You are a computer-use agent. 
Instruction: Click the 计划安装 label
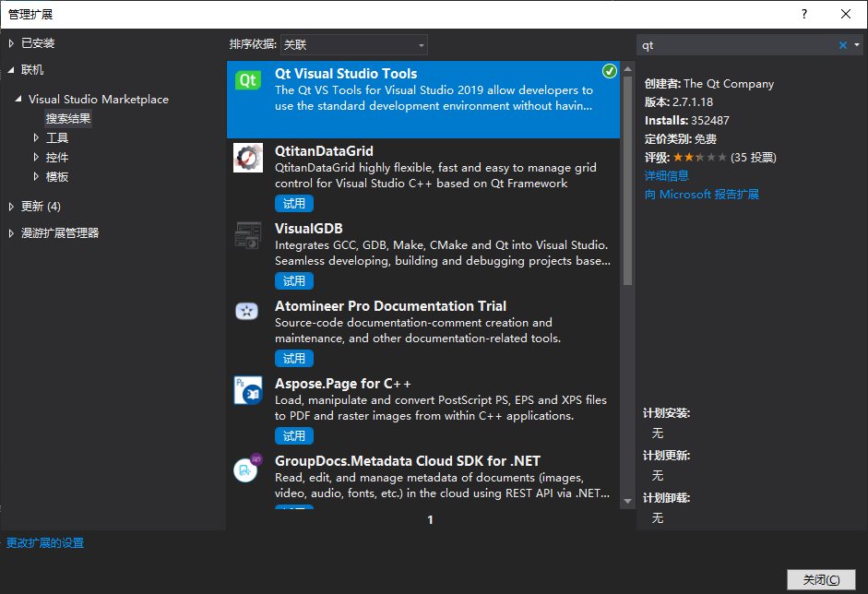coord(667,413)
